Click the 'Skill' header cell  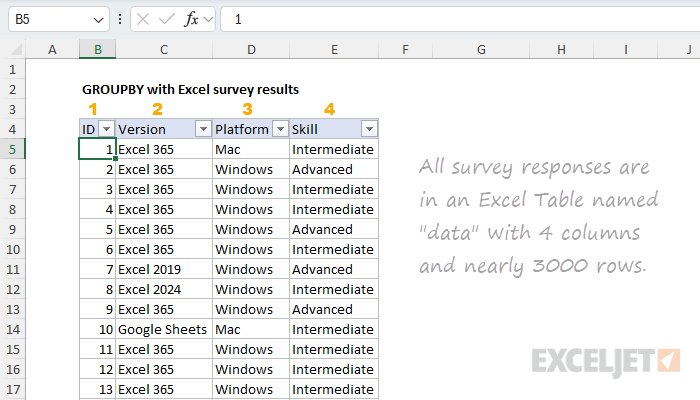pos(334,129)
